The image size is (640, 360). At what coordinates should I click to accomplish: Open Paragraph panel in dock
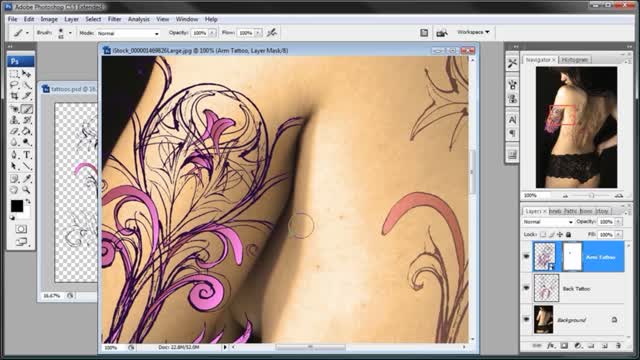pyautogui.click(x=512, y=133)
